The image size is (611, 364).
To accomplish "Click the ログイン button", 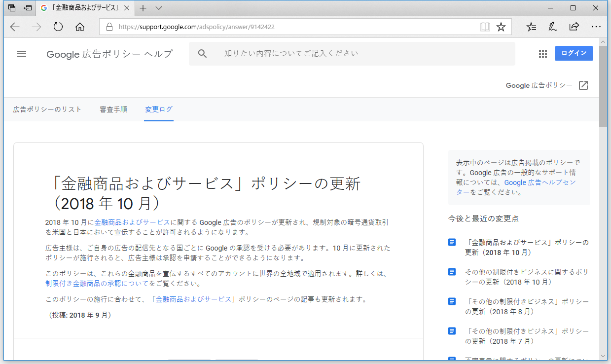I will tap(574, 53).
